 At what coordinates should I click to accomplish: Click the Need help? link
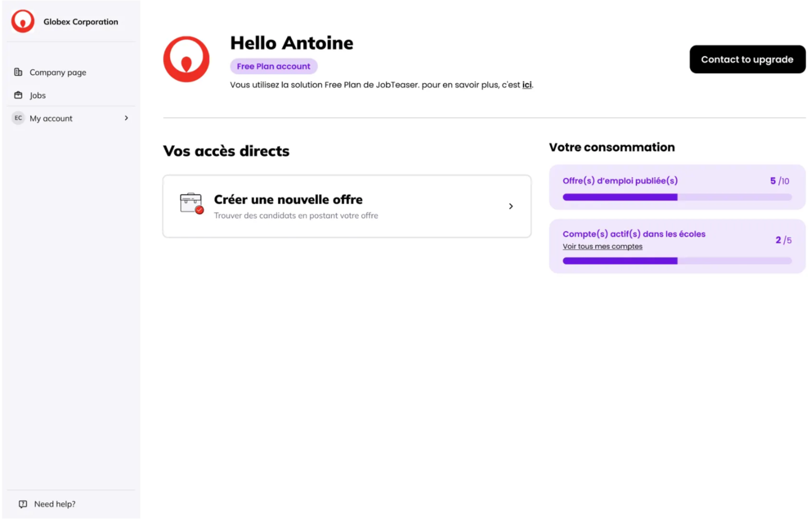pyautogui.click(x=55, y=504)
